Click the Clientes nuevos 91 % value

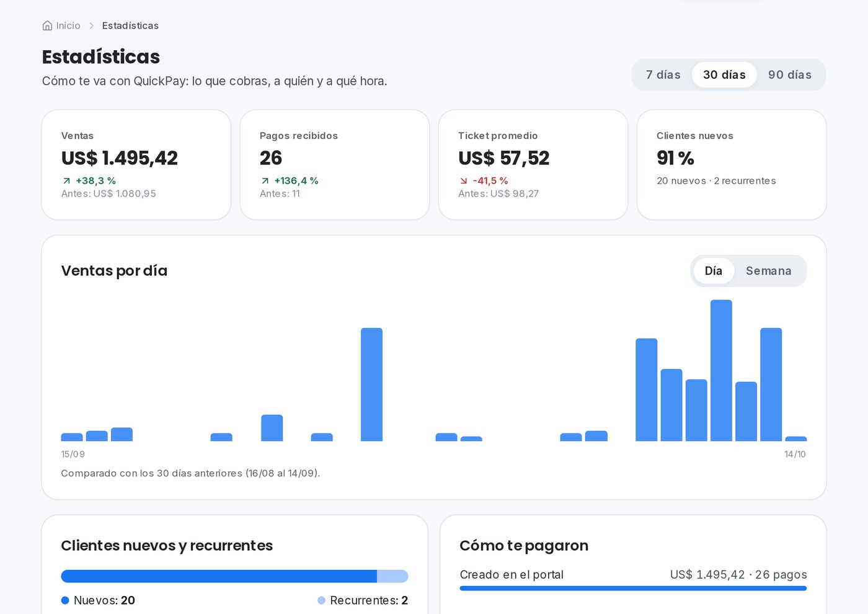tap(675, 158)
